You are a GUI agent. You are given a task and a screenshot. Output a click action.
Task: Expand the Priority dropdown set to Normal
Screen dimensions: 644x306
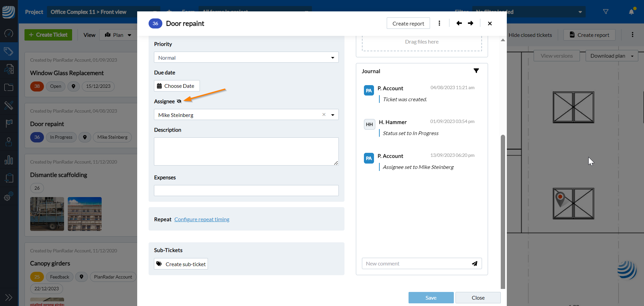pyautogui.click(x=332, y=58)
